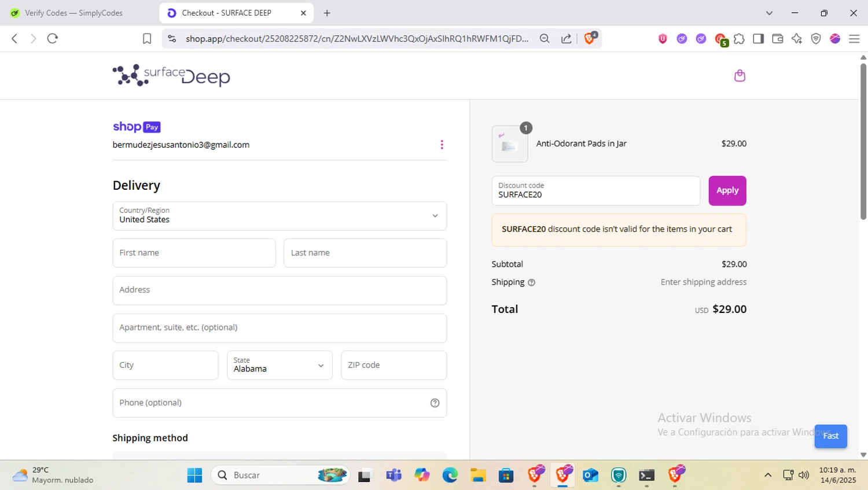Open the Windows Start button
Image resolution: width=868 pixels, height=490 pixels.
(x=195, y=476)
